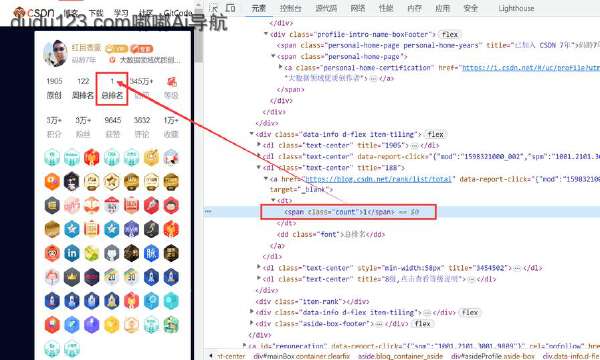Image resolution: width=600 pixels, height=360 pixels.
Task: Click the red flame badge in top row
Action: click(91, 157)
